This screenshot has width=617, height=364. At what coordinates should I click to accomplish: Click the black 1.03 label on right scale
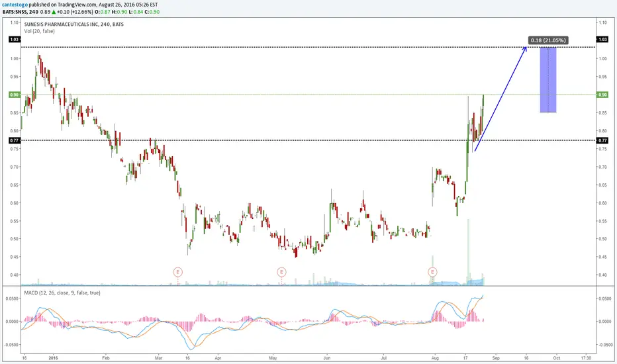click(x=602, y=39)
